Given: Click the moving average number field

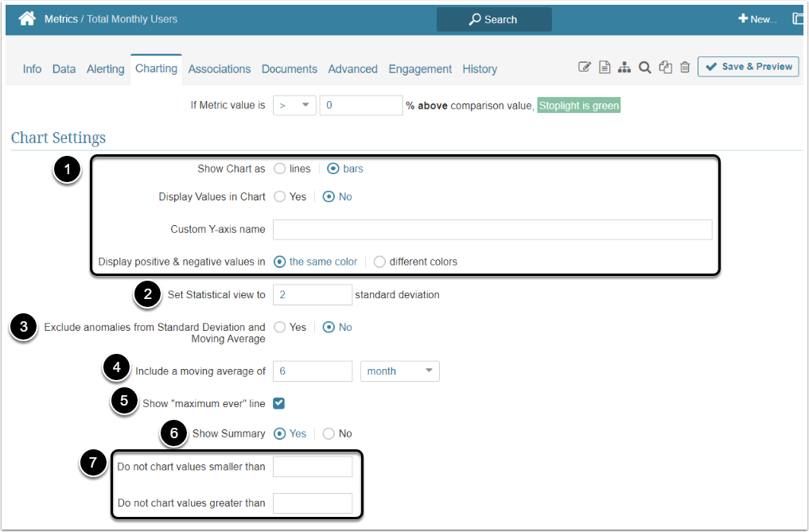Looking at the screenshot, I should 313,371.
